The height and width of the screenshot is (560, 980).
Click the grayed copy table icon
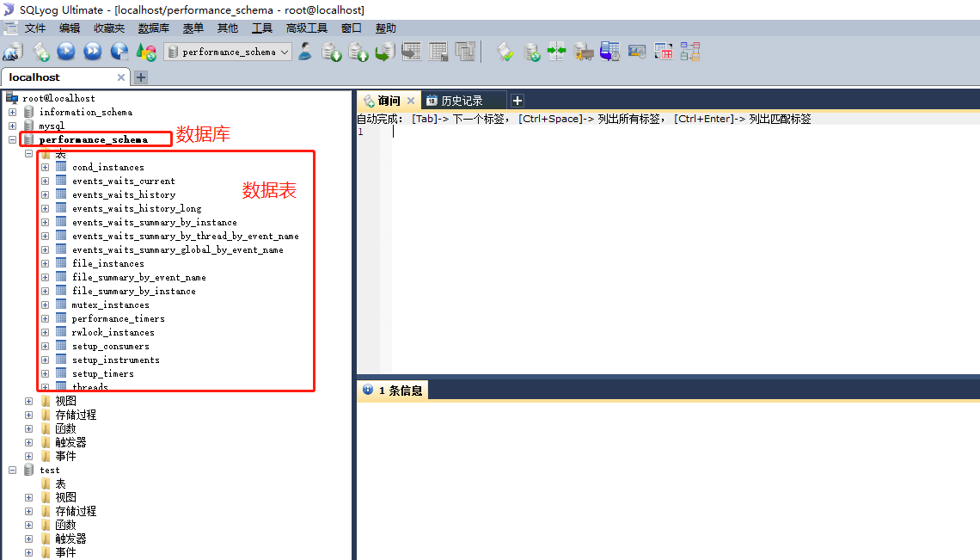tap(465, 52)
